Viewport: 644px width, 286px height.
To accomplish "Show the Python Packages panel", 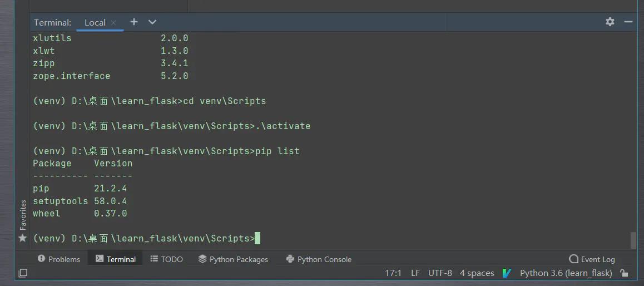I will pyautogui.click(x=233, y=259).
